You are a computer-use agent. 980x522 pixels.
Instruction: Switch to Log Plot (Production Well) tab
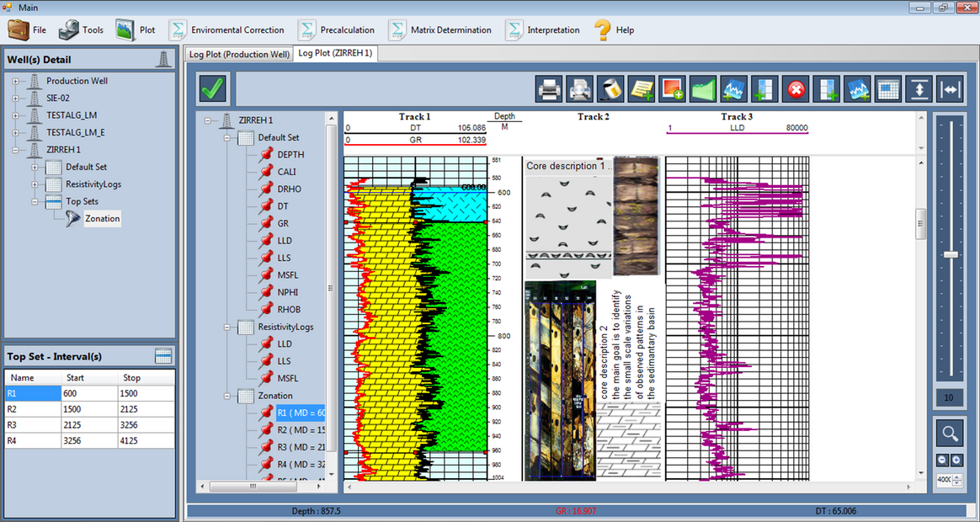tap(239, 55)
